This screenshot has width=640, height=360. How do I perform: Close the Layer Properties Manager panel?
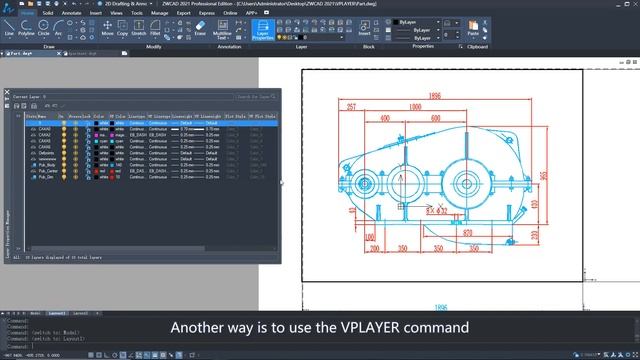pos(7,92)
